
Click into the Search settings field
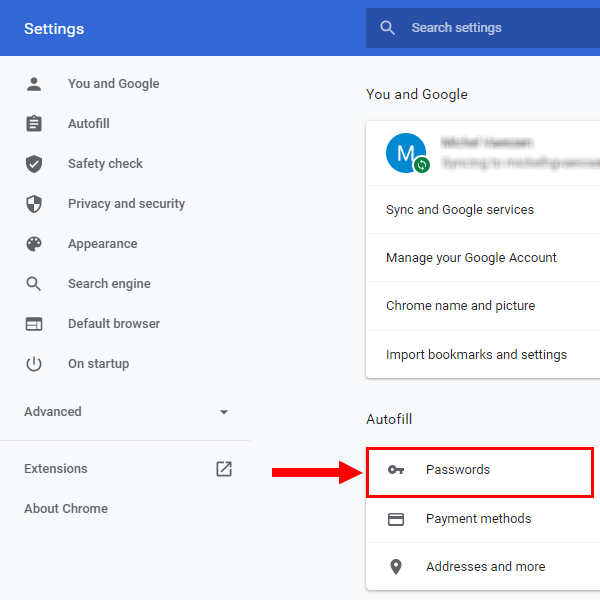tap(483, 28)
